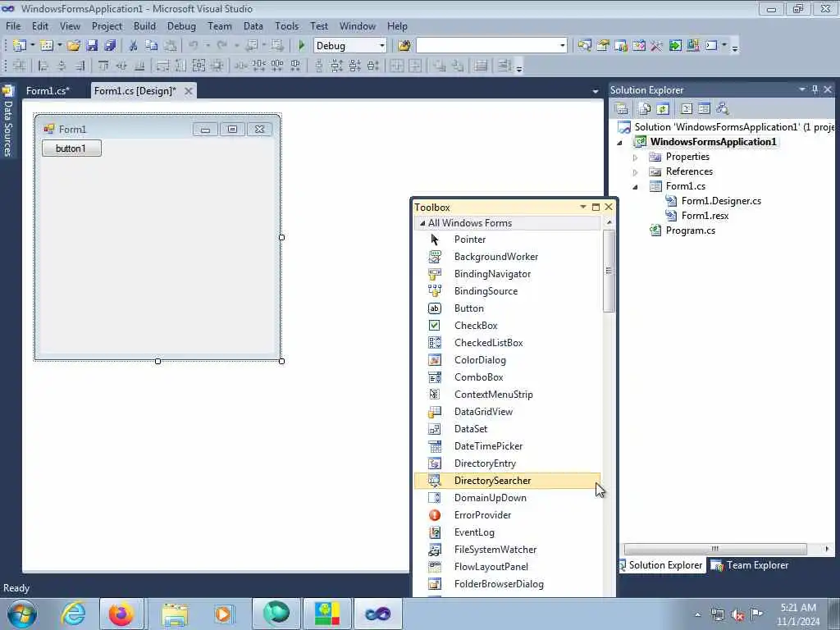
Task: Open Solution Explorer window position dropdown
Action: click(x=802, y=90)
